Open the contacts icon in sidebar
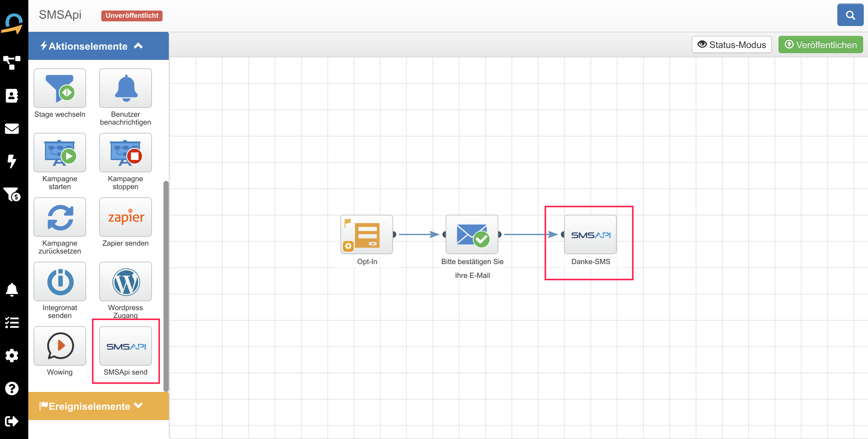868x439 pixels. click(x=12, y=96)
